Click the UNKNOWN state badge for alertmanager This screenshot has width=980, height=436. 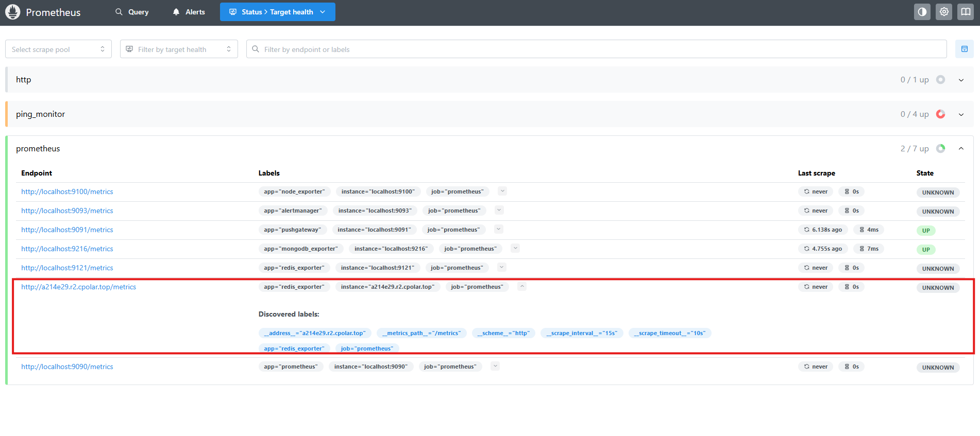[938, 212]
